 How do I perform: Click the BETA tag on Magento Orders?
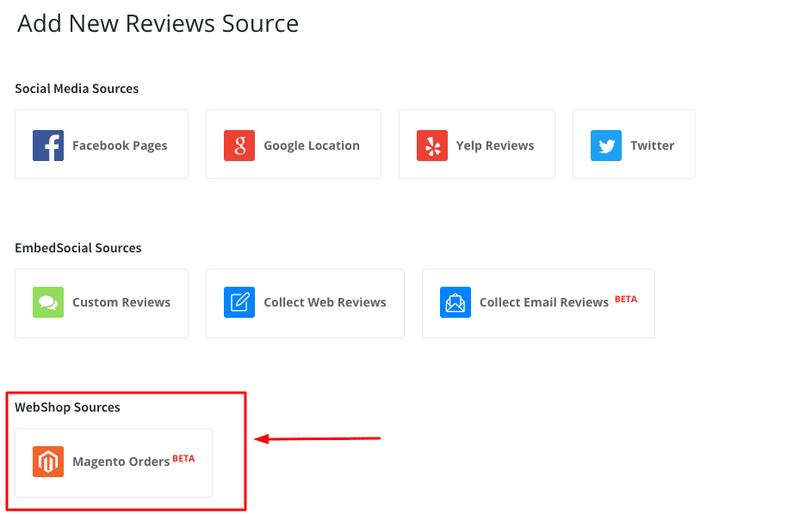(183, 458)
